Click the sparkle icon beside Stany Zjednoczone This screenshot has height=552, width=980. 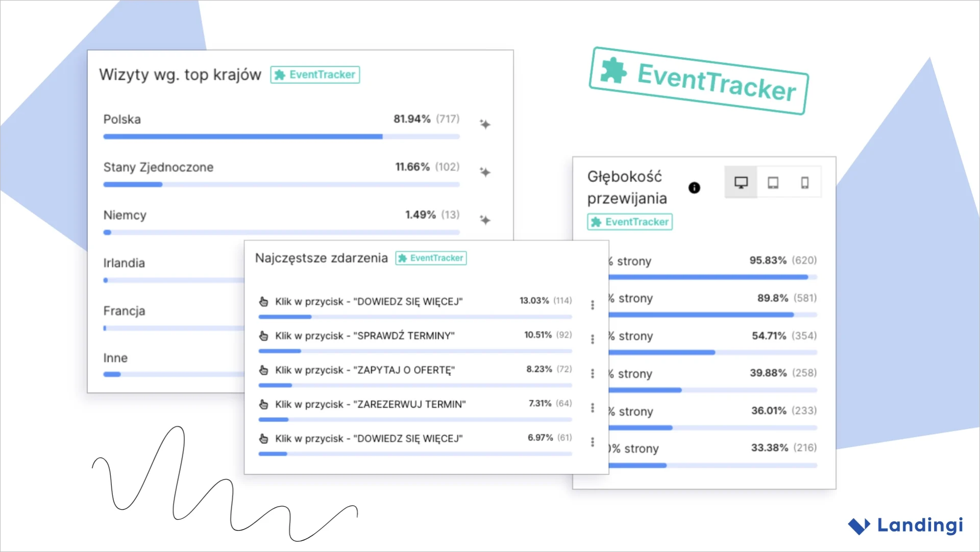coord(485,172)
